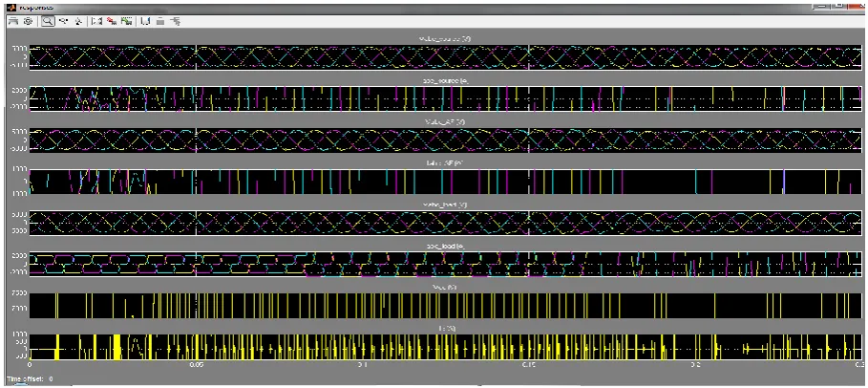The image size is (868, 388).
Task: Click the MATLAB icon in title bar
Action: pos(11,8)
